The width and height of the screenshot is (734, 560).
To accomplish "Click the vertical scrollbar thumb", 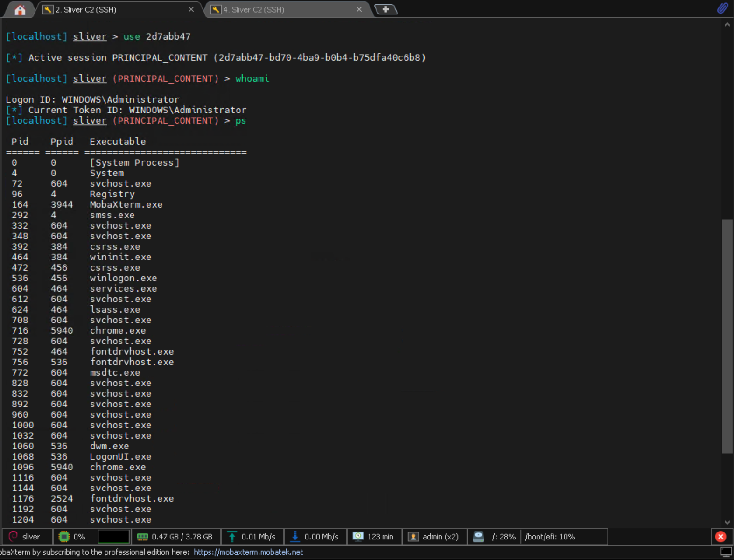I will pos(727,336).
